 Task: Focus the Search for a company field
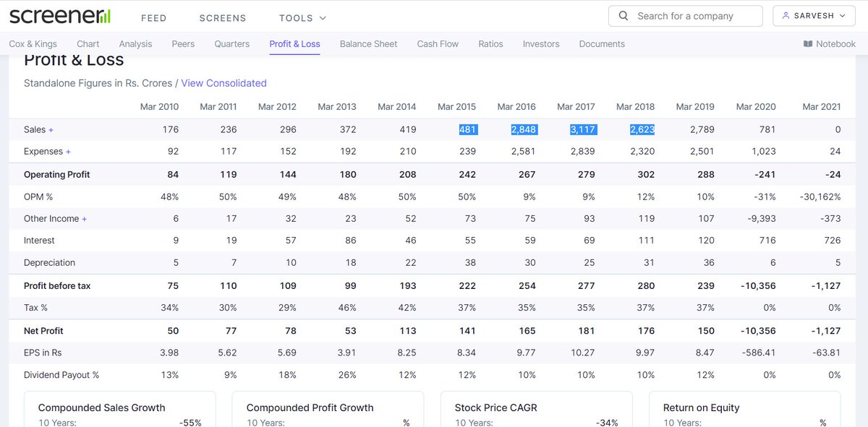(686, 16)
